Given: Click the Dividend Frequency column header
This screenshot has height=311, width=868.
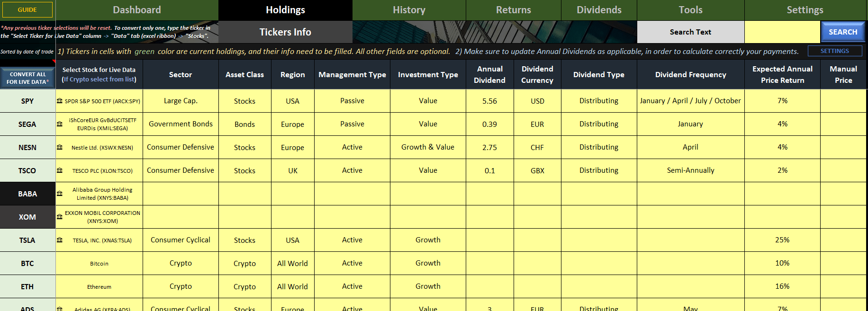Looking at the screenshot, I should click(x=690, y=74).
